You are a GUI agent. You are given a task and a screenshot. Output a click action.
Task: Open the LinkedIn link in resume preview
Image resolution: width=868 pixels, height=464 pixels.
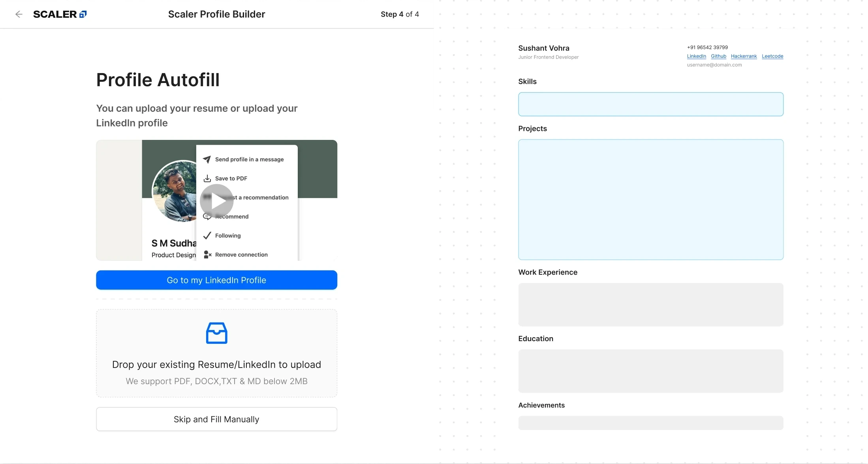point(696,56)
